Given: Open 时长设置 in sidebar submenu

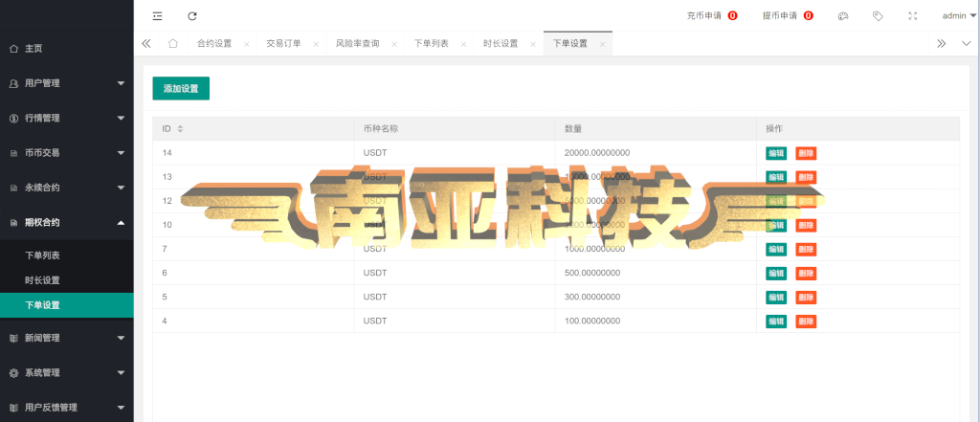Looking at the screenshot, I should tap(67, 280).
